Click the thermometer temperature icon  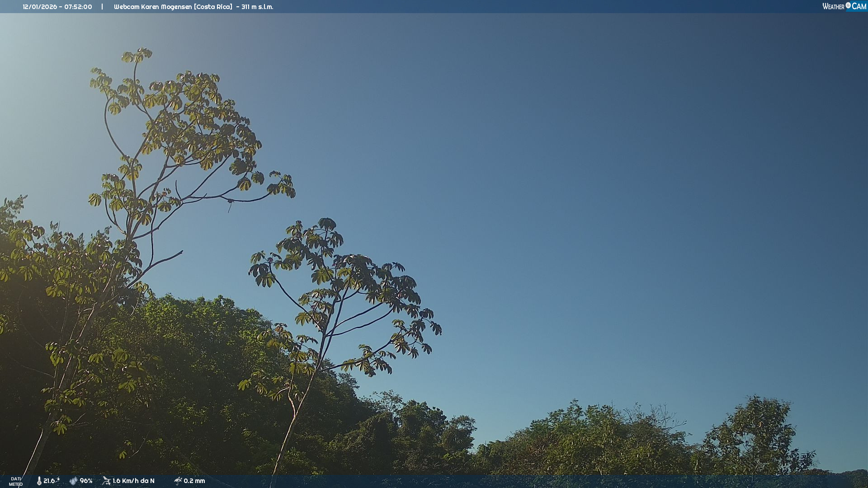pos(39,481)
